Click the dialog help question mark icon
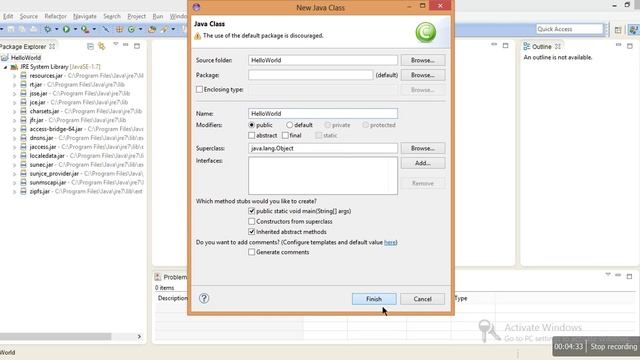The height and width of the screenshot is (360, 640). pos(204,298)
